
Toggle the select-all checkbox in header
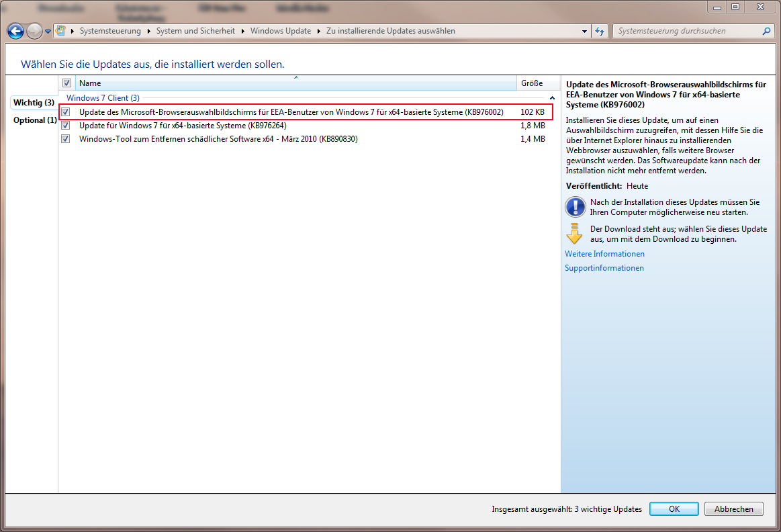[66, 83]
